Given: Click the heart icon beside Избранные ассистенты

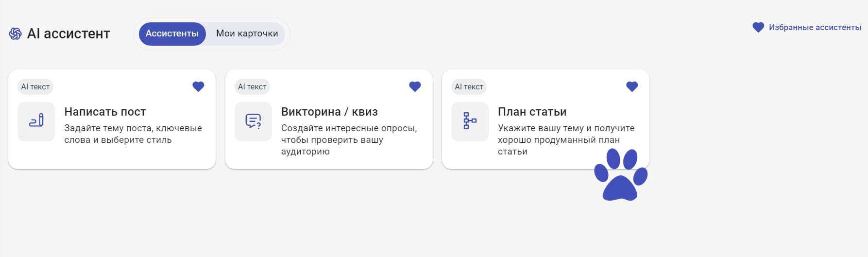Looking at the screenshot, I should [x=758, y=28].
